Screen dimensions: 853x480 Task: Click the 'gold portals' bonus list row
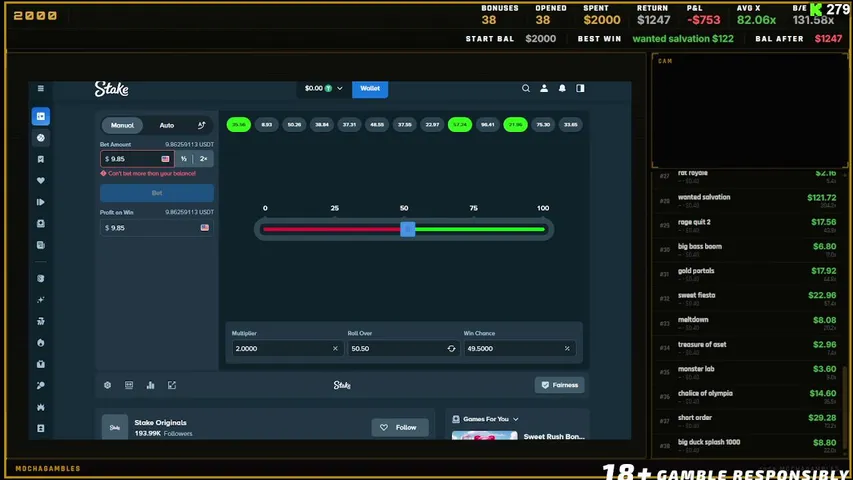pos(748,274)
